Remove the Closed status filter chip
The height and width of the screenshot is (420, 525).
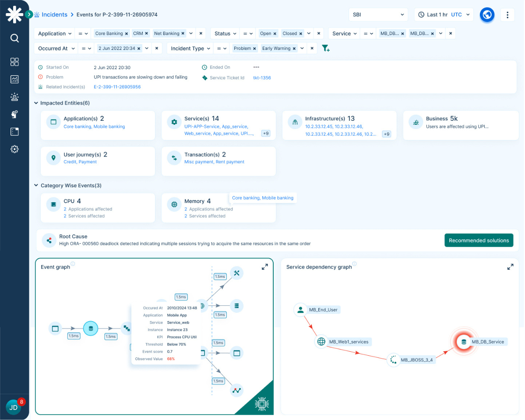coord(301,34)
